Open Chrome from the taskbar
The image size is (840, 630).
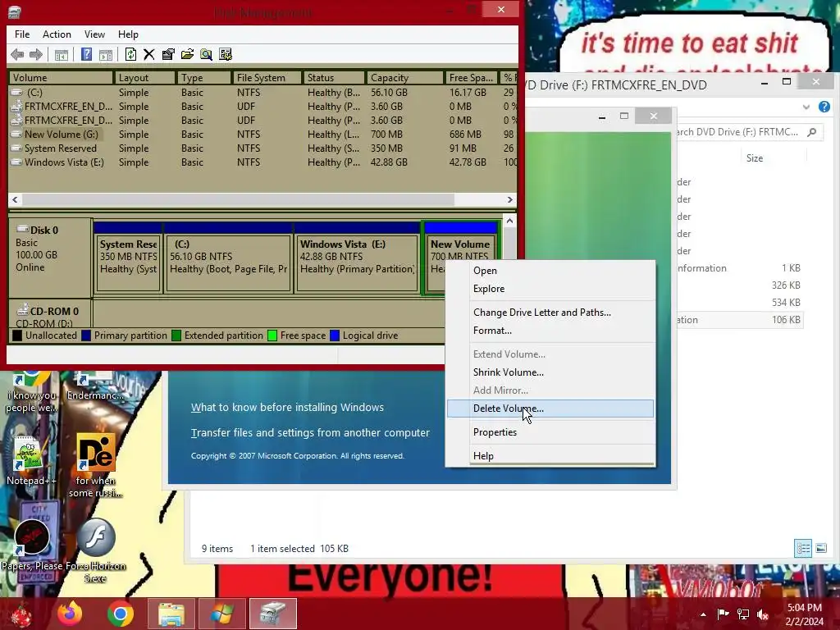coord(121,614)
